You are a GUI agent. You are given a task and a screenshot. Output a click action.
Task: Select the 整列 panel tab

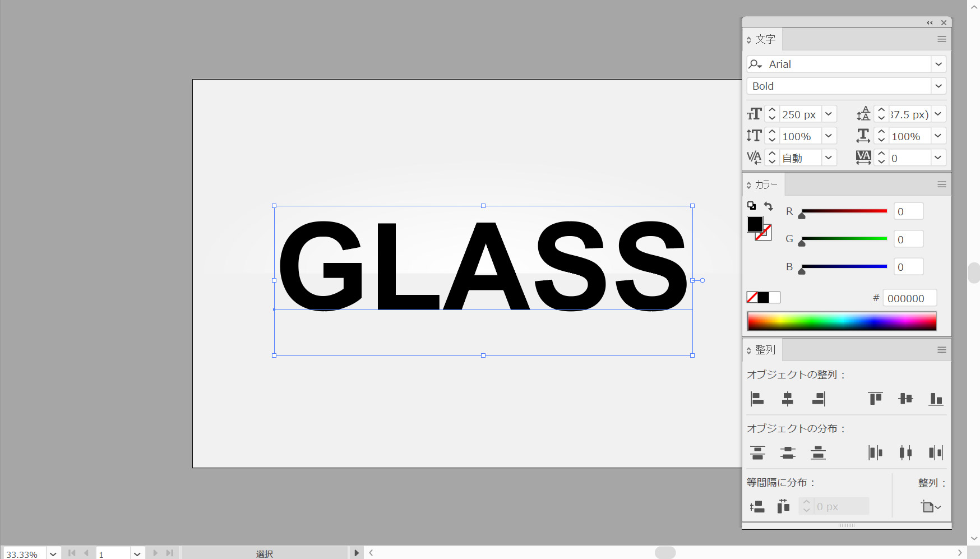coord(765,350)
